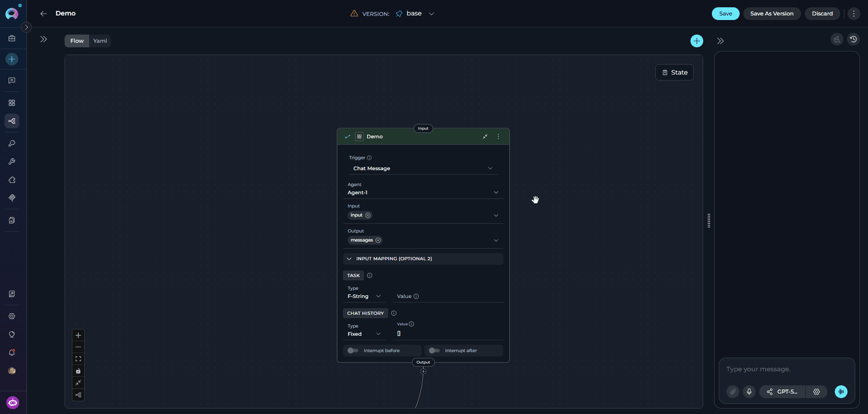Expand the left panel double chevron

(x=44, y=39)
